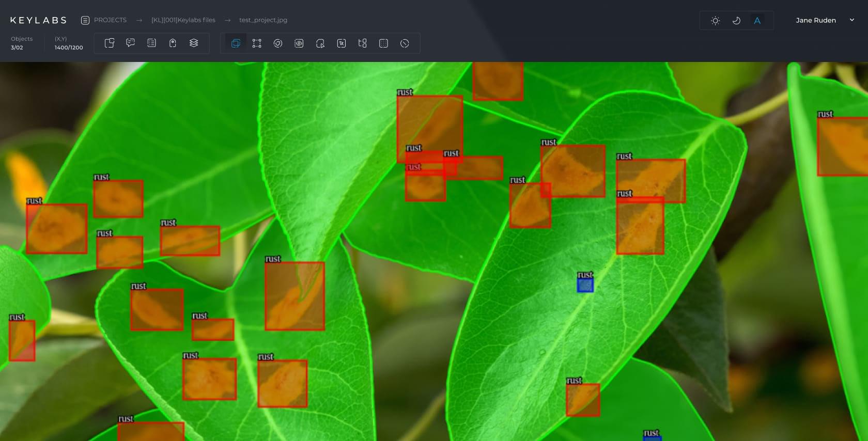This screenshot has width=868, height=441.
Task: Select the eye in box tool
Action: click(x=299, y=43)
